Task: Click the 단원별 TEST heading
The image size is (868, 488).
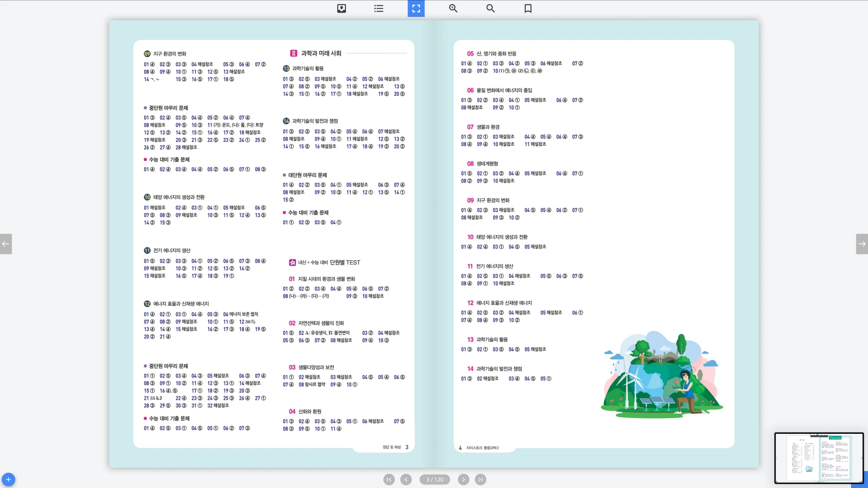Action: coord(345,262)
